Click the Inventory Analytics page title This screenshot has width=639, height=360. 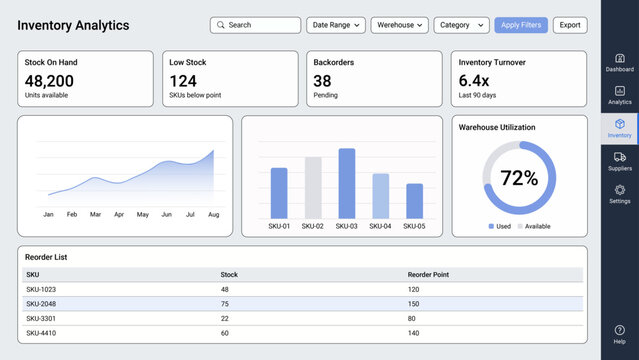click(73, 25)
